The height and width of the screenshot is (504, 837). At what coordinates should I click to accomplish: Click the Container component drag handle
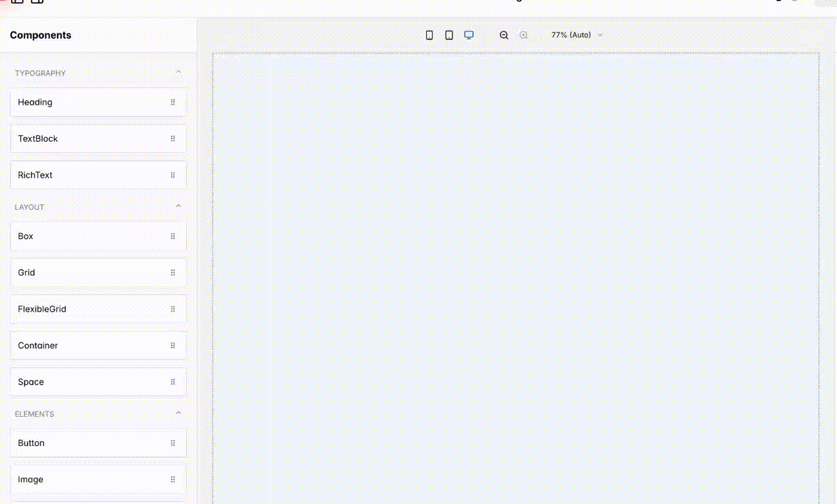coord(173,345)
